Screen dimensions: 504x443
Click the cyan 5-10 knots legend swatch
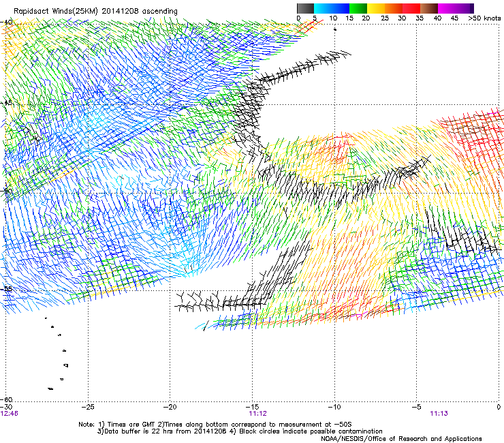[x=323, y=8]
